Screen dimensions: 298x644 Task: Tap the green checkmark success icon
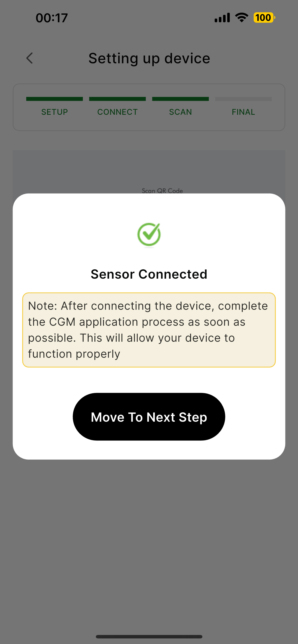[x=149, y=235]
